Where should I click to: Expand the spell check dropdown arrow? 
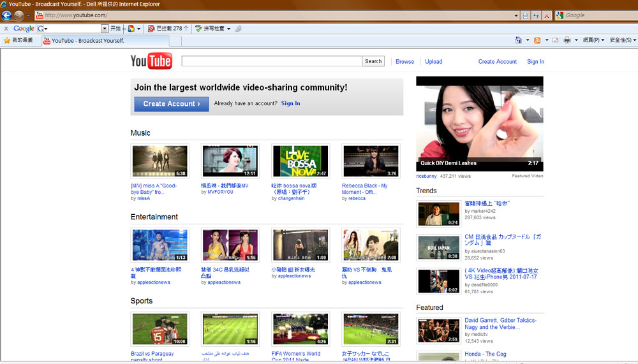[x=228, y=29]
